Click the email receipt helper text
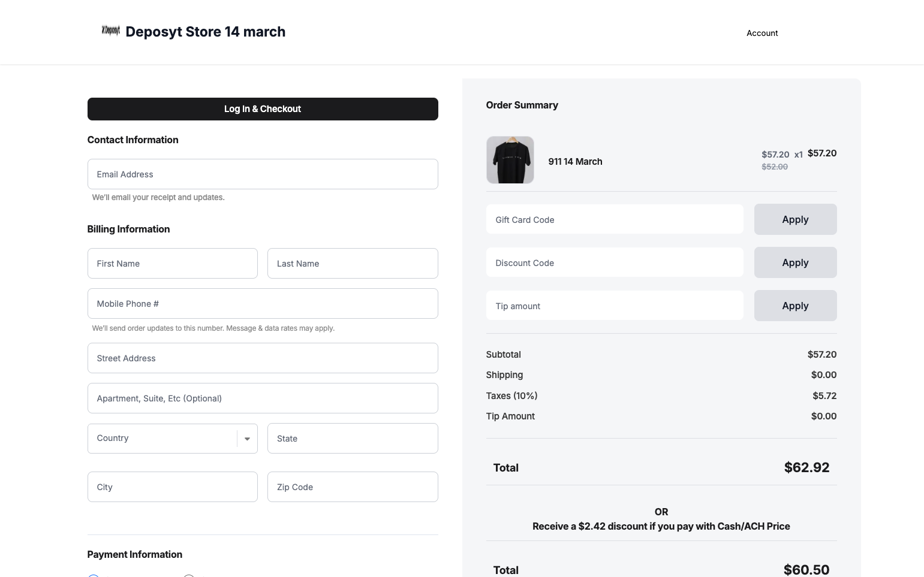The image size is (924, 577). 158,197
